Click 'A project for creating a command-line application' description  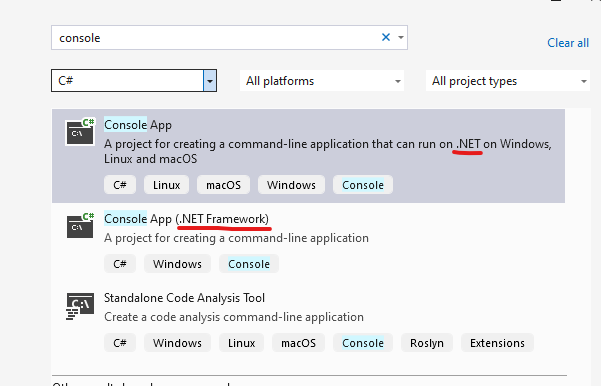[236, 238]
